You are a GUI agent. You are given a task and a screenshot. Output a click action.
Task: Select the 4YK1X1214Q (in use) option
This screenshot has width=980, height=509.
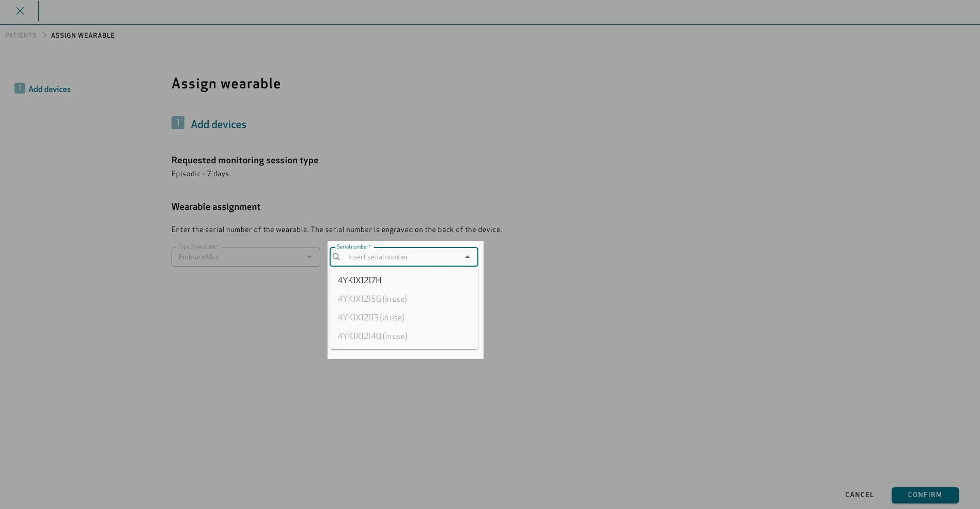click(x=404, y=336)
